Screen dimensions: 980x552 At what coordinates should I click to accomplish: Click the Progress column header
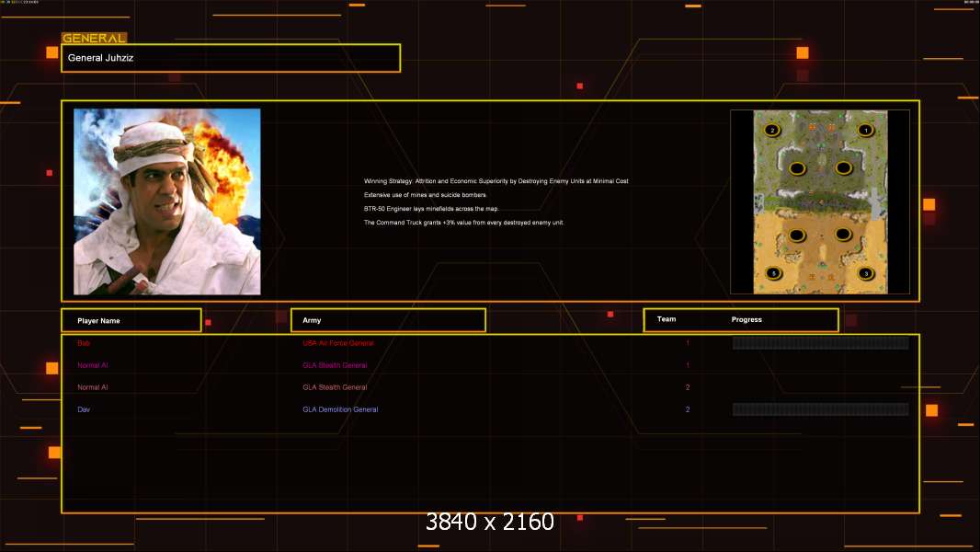(x=746, y=319)
